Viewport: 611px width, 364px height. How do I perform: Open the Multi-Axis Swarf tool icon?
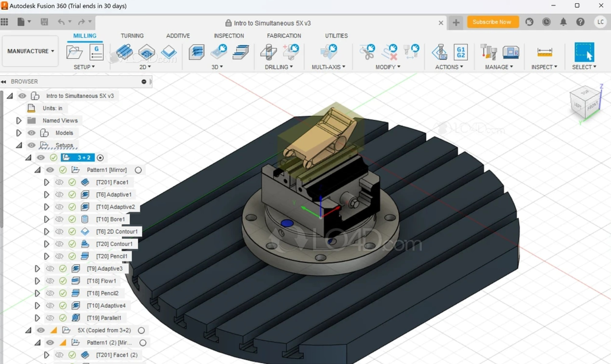coord(329,52)
